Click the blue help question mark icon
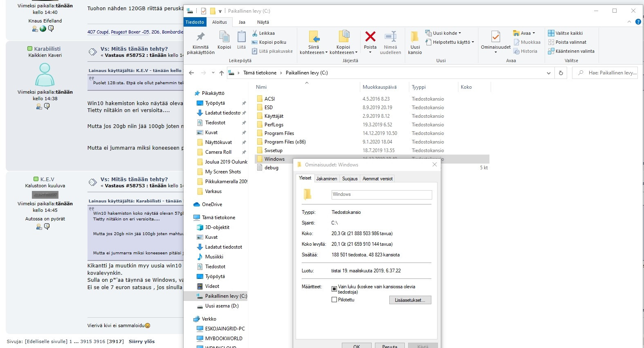644x348 pixels. click(x=638, y=22)
